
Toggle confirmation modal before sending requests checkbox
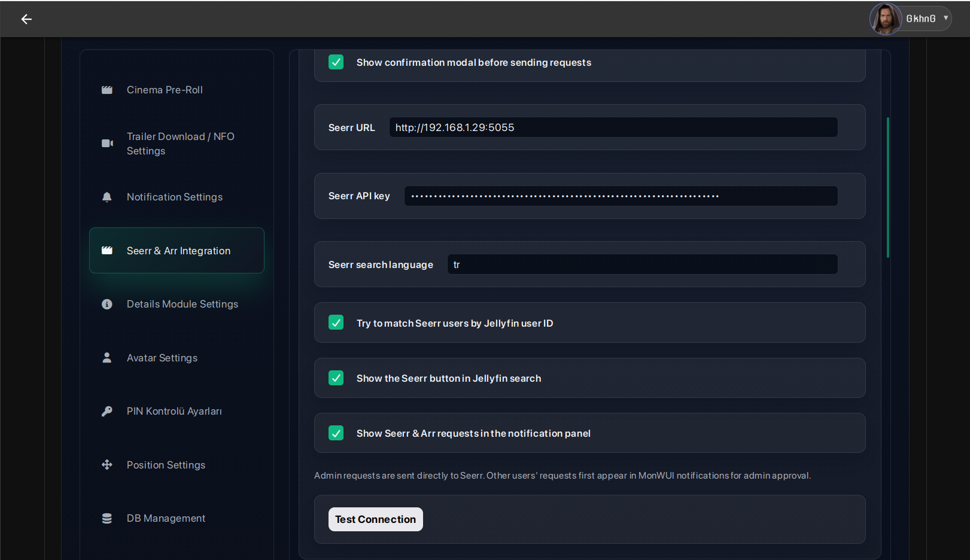pos(336,62)
